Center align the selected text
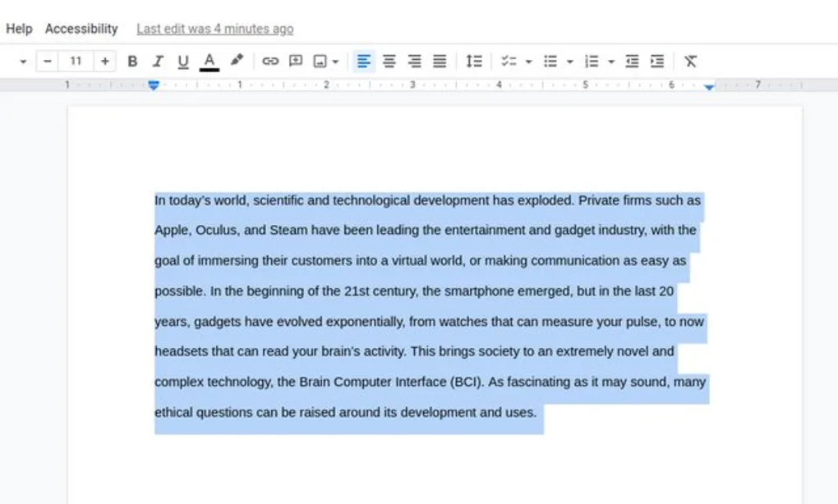The image size is (838, 504). [x=389, y=62]
